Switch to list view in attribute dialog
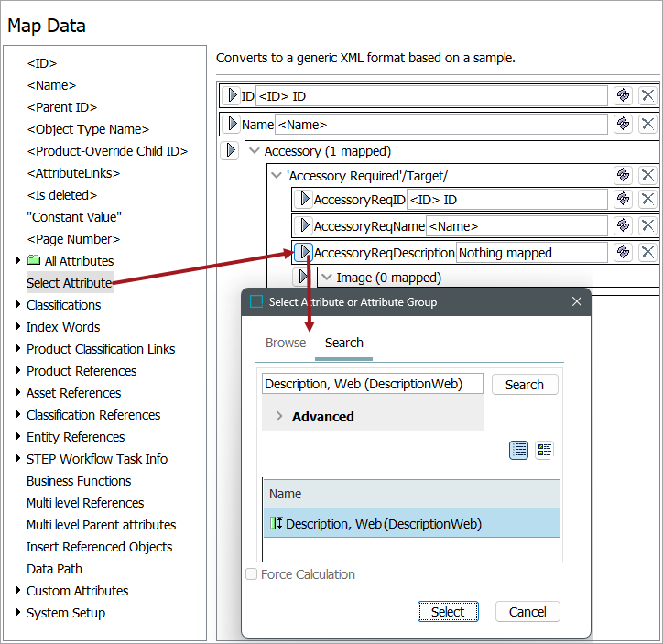The width and height of the screenshot is (663, 644). point(519,450)
